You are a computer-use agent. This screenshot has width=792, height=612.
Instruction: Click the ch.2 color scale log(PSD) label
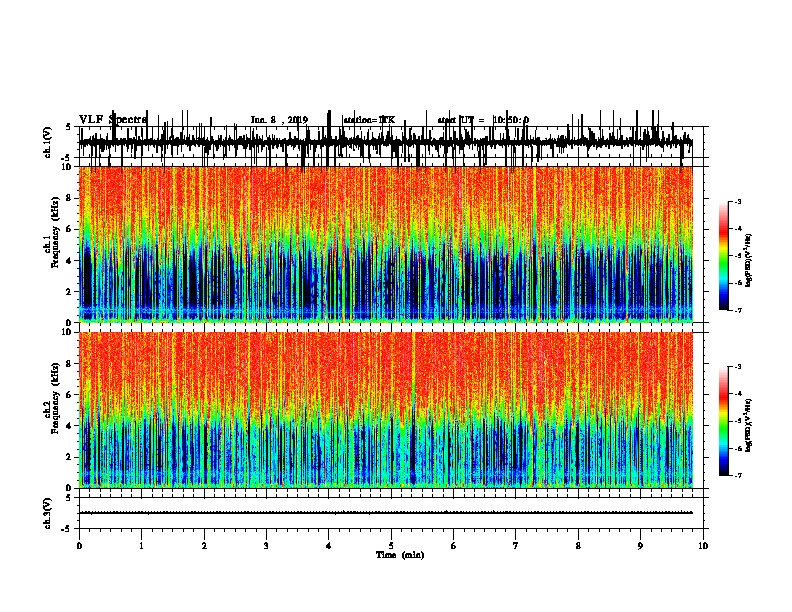pos(748,425)
